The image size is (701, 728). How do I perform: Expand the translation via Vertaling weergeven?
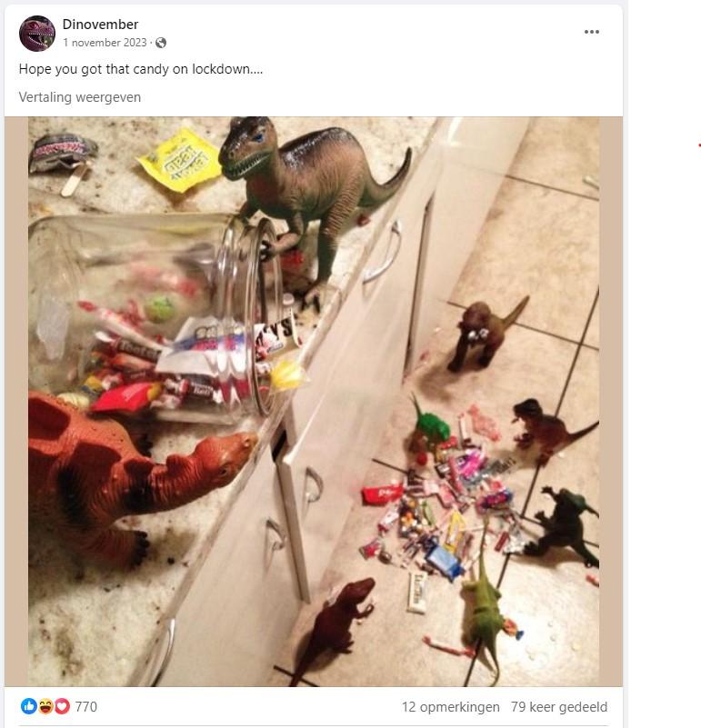pyautogui.click(x=80, y=97)
